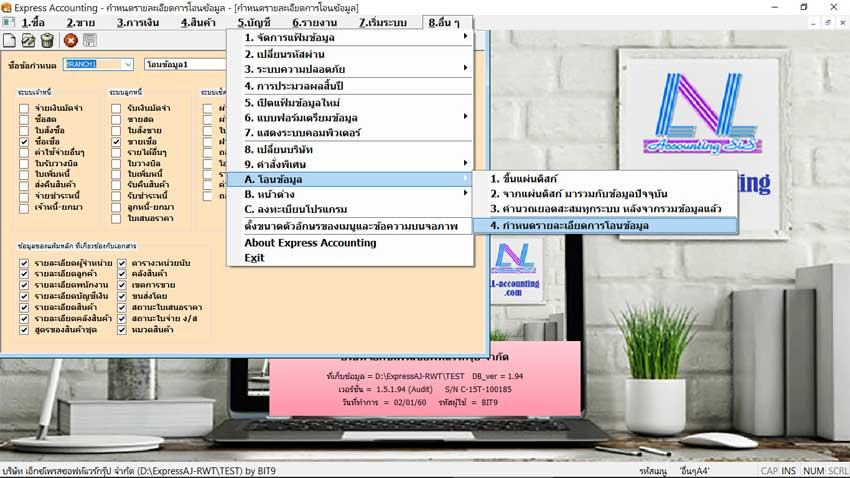Check the รายได้อื่นๆ checkbox
Viewport: 850px width, 478px height.
pos(116,152)
